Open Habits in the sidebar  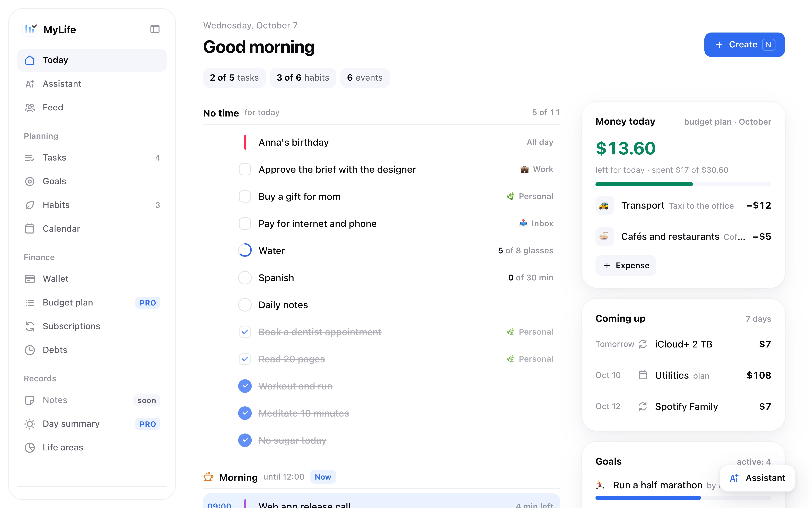click(92, 205)
